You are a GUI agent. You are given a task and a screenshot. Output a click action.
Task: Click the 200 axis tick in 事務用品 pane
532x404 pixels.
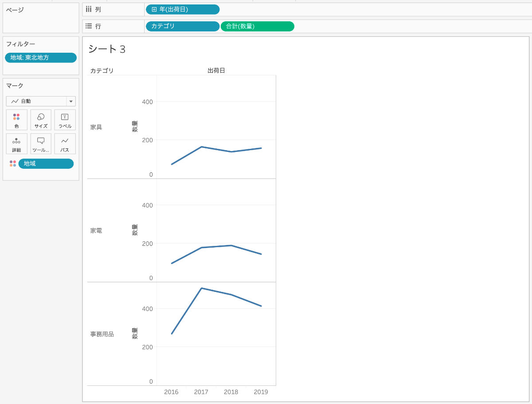pos(147,347)
